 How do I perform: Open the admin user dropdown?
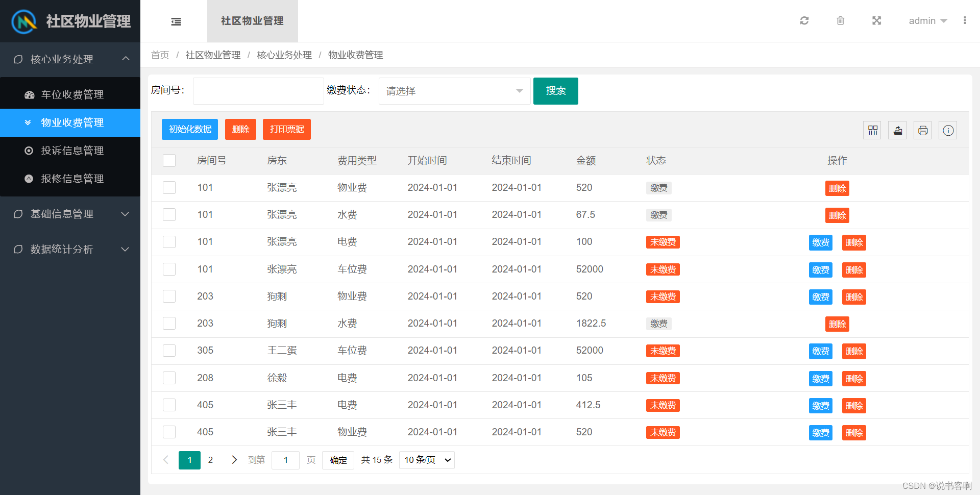pyautogui.click(x=928, y=21)
